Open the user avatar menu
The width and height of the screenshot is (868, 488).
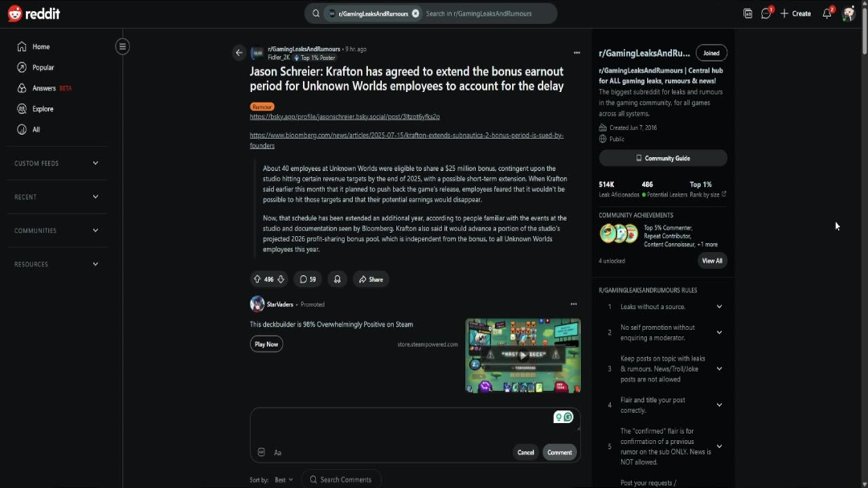[x=848, y=13]
